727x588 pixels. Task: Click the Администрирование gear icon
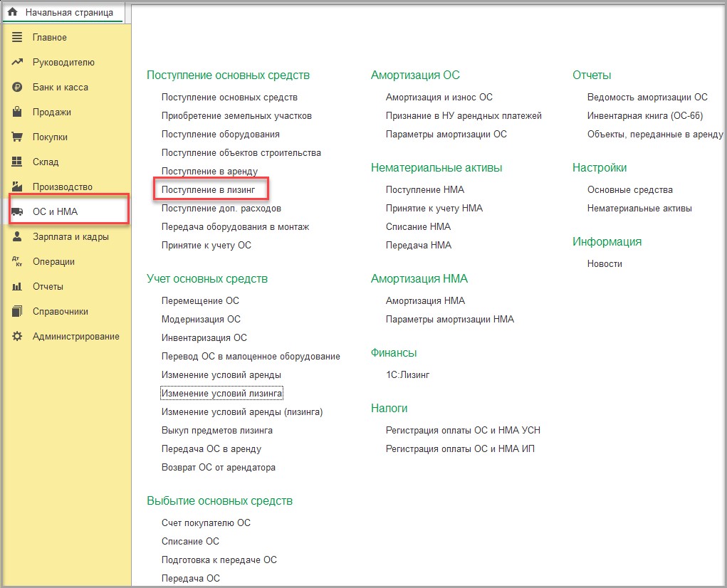17,336
